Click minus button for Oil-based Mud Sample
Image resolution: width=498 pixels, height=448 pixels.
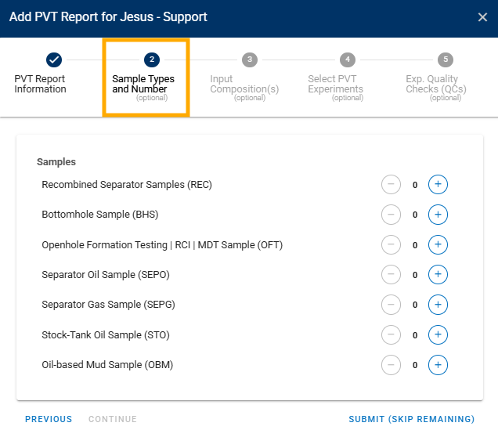pyautogui.click(x=391, y=365)
